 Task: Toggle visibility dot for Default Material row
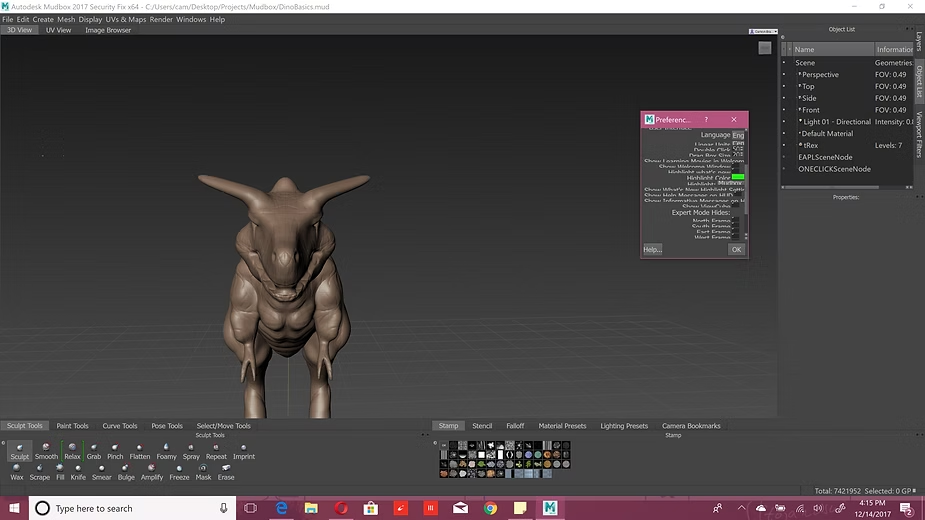point(784,133)
